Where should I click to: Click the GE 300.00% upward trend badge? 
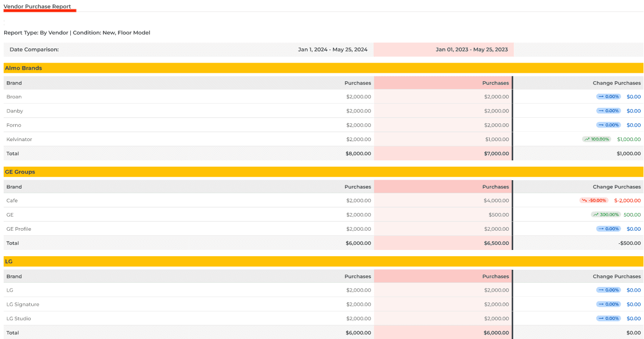(606, 215)
